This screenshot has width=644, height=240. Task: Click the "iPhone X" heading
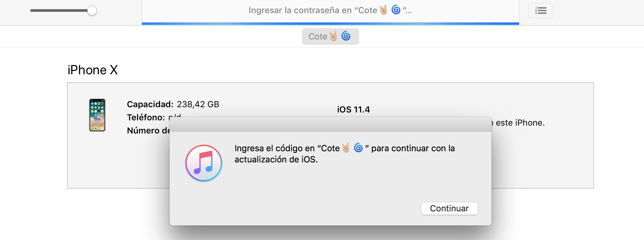point(93,70)
